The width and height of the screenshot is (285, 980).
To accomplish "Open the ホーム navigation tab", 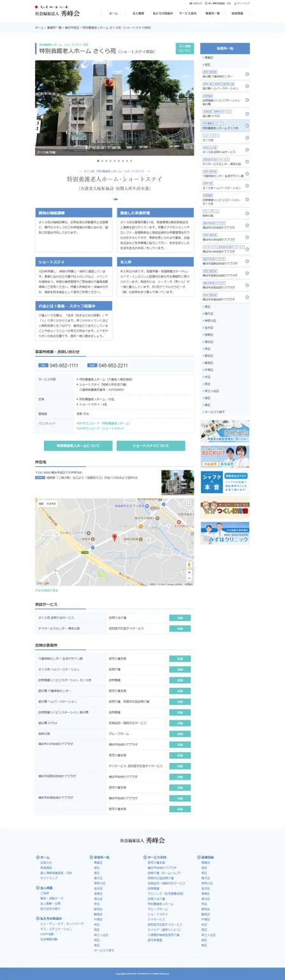I will click(x=113, y=13).
